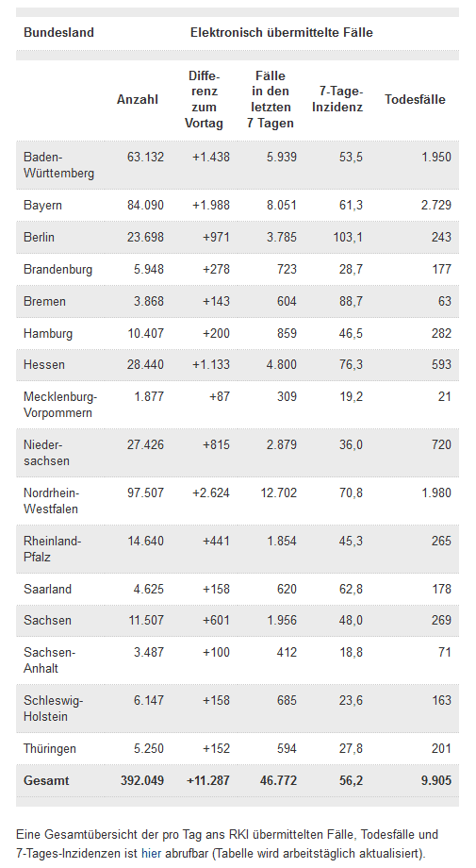Image resolution: width=476 pixels, height=868 pixels.
Task: Select the Bayern row label
Action: (x=42, y=206)
